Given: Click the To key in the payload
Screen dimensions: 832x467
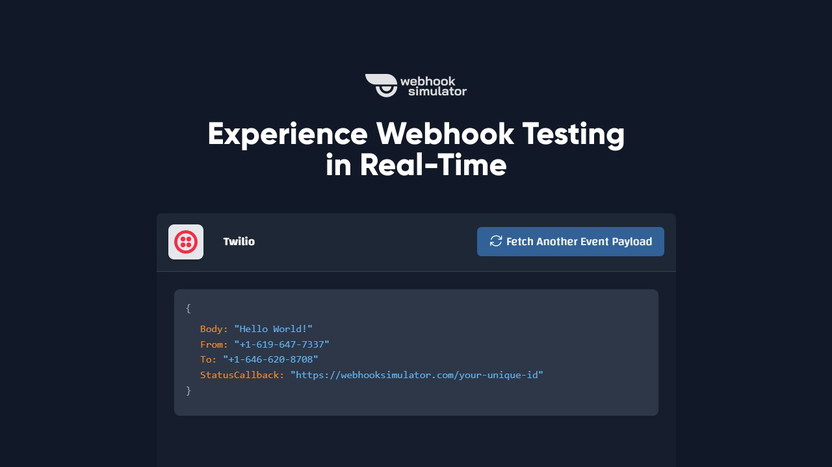Looking at the screenshot, I should click(208, 359).
